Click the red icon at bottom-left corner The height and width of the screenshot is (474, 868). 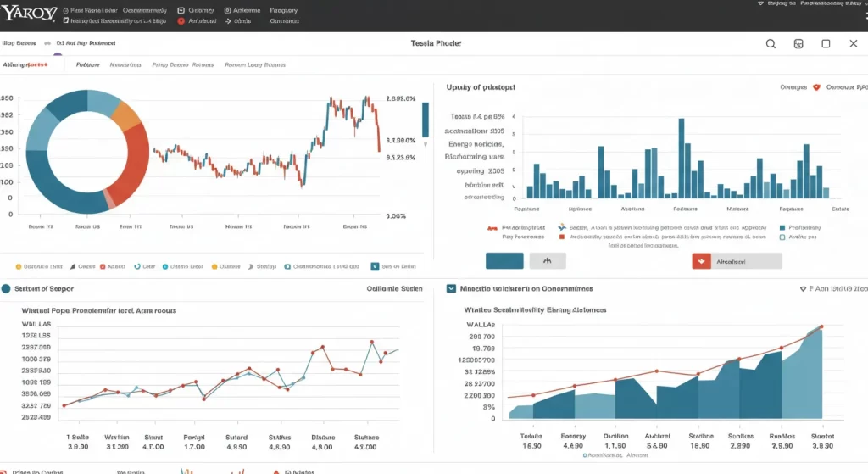point(3,471)
